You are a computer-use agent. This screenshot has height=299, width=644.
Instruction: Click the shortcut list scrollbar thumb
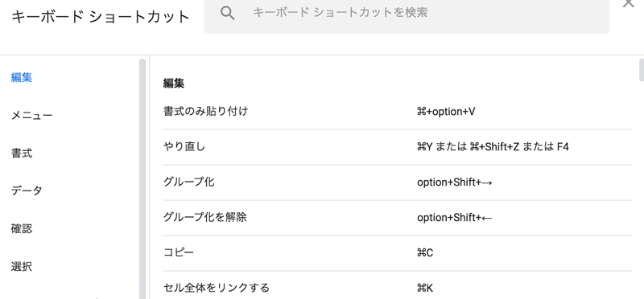pos(641,70)
